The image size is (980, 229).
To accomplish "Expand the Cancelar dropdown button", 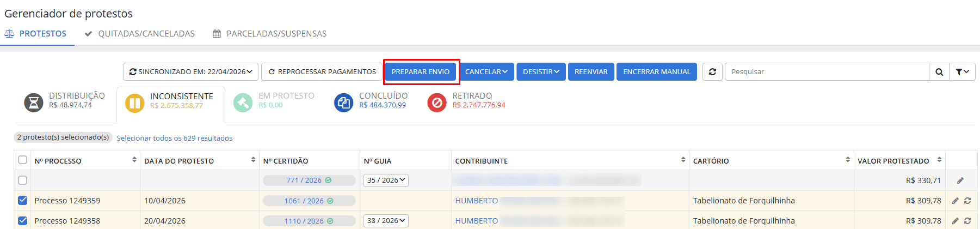I will (x=486, y=72).
